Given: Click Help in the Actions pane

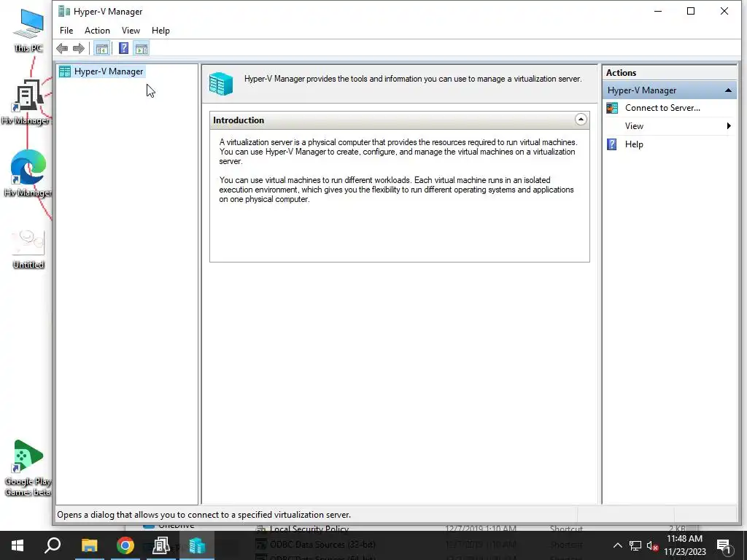Looking at the screenshot, I should coord(634,144).
